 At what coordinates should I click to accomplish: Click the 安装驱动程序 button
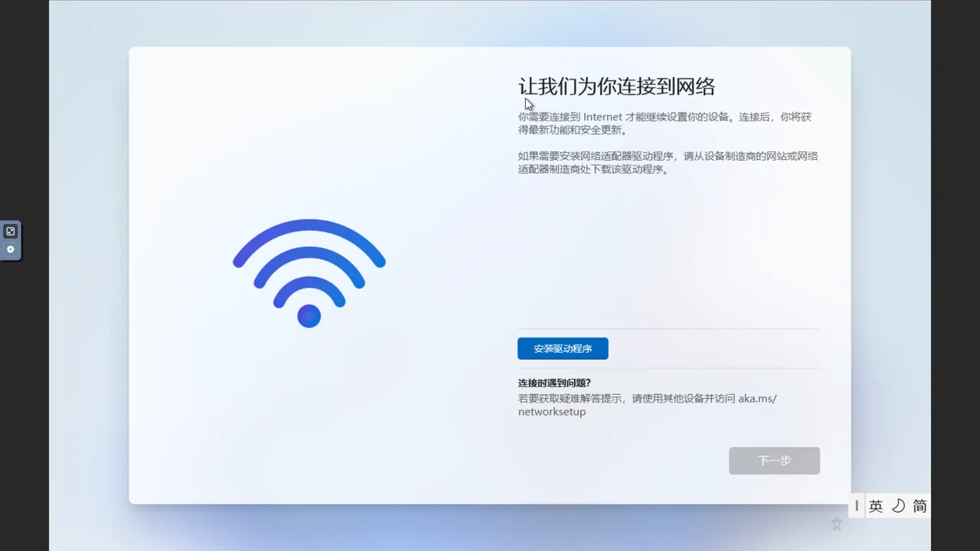tap(563, 348)
